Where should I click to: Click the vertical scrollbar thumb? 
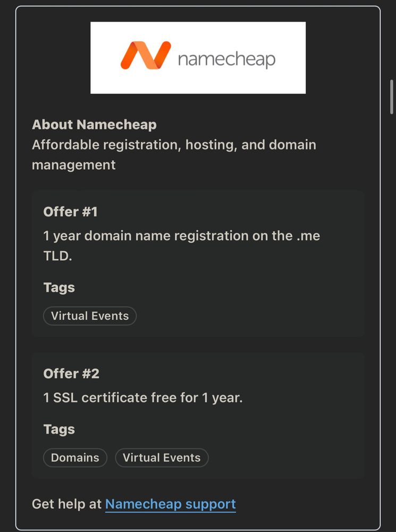(x=392, y=97)
